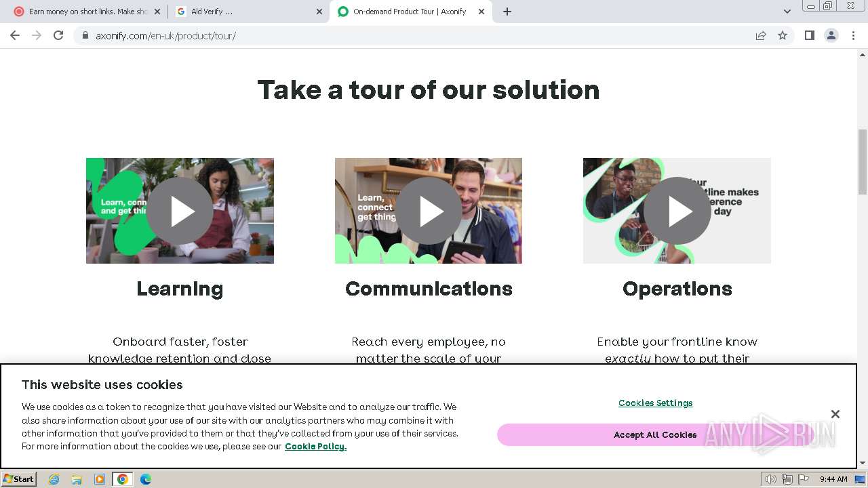Click the Operations heading
The width and height of the screenshot is (868, 488).
(x=677, y=289)
